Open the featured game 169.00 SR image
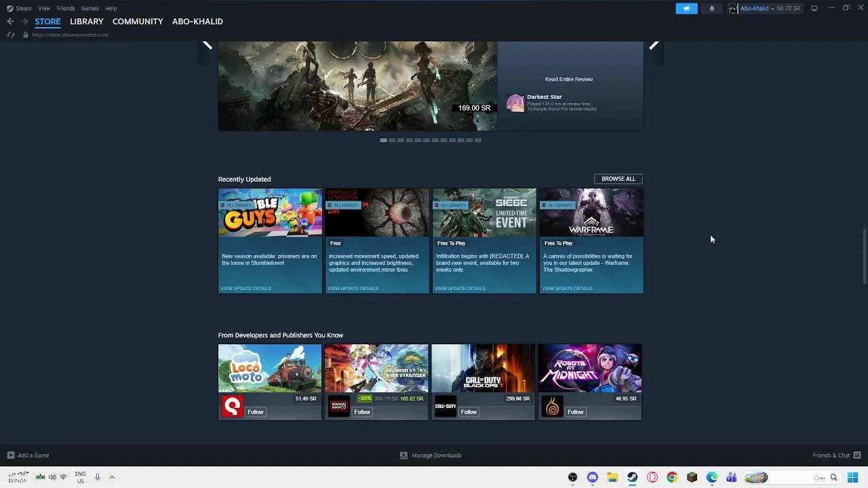The image size is (868, 488). point(357,86)
